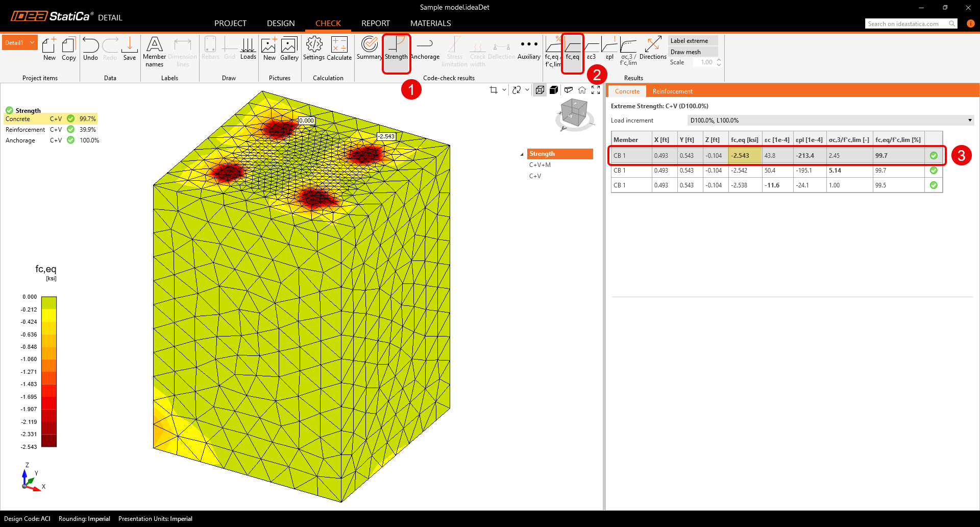Open the REPORT ribbon tab
Screen dimensions: 980x527
pos(376,23)
